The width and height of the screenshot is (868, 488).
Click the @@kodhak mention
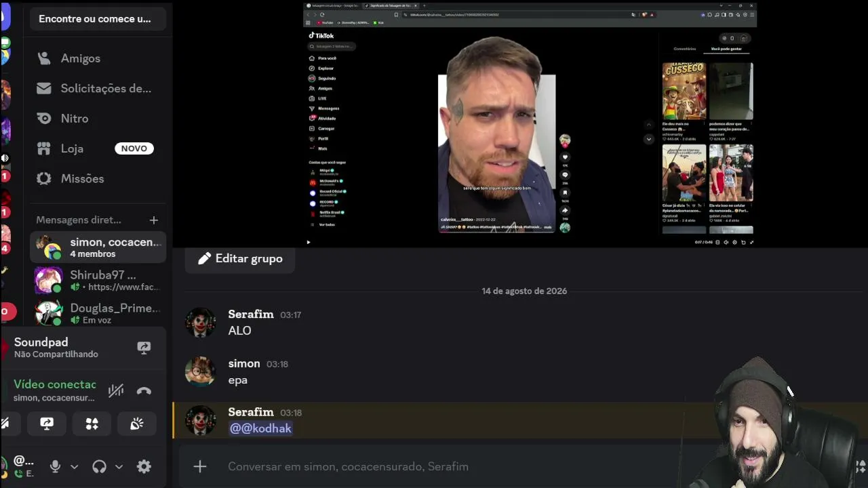click(x=261, y=428)
